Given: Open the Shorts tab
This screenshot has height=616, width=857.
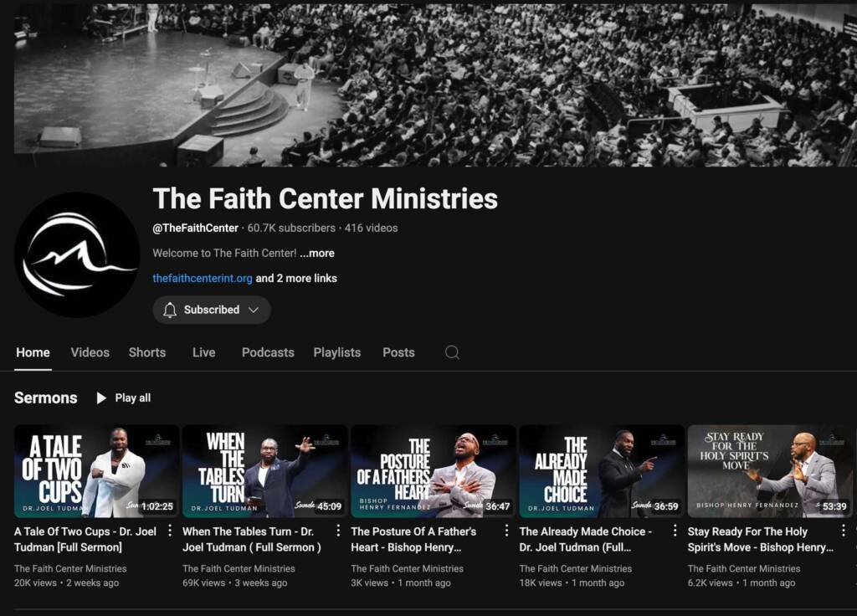Looking at the screenshot, I should click(147, 352).
